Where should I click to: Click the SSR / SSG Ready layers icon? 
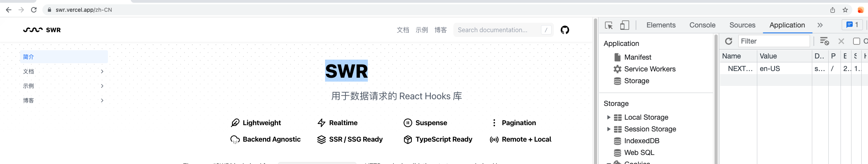(322, 140)
